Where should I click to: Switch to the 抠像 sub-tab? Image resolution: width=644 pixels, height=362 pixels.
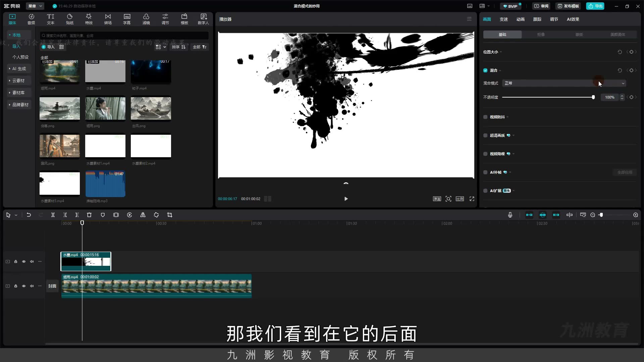click(541, 35)
